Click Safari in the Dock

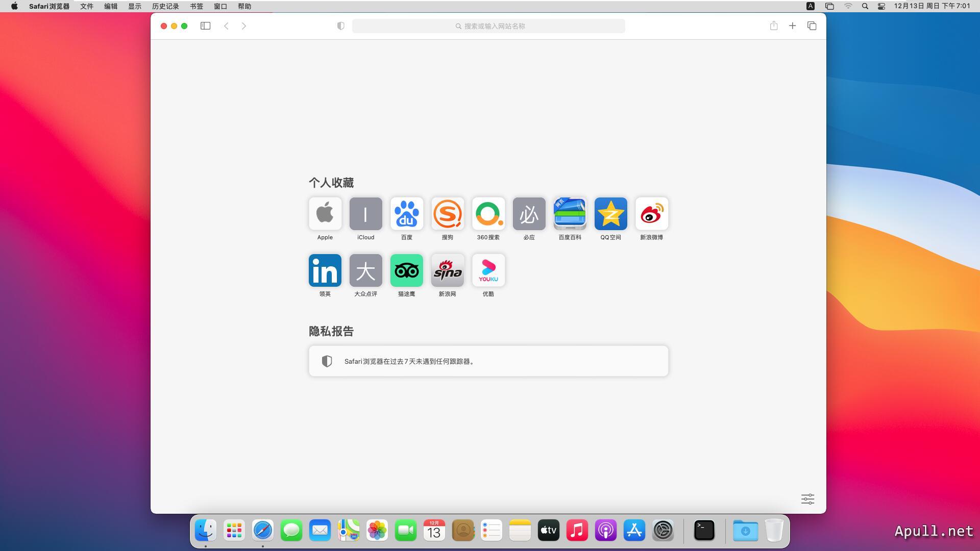(263, 531)
